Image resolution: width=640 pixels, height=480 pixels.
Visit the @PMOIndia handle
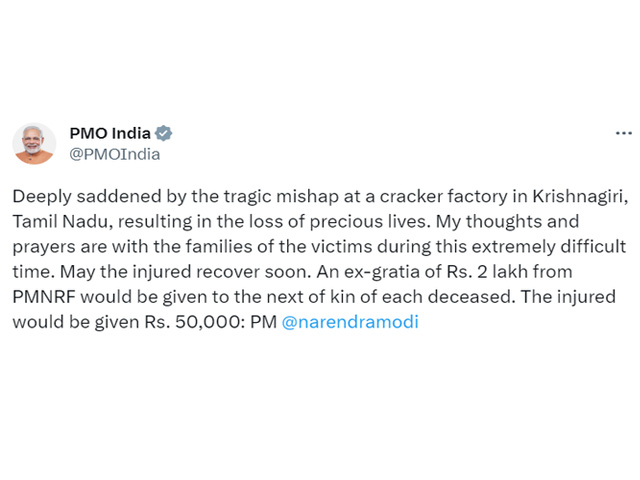pyautogui.click(x=115, y=154)
